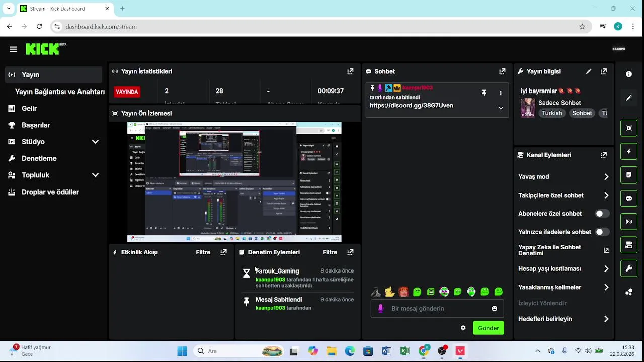Toggle channel actions camera widget in sidebar

pyautogui.click(x=629, y=245)
